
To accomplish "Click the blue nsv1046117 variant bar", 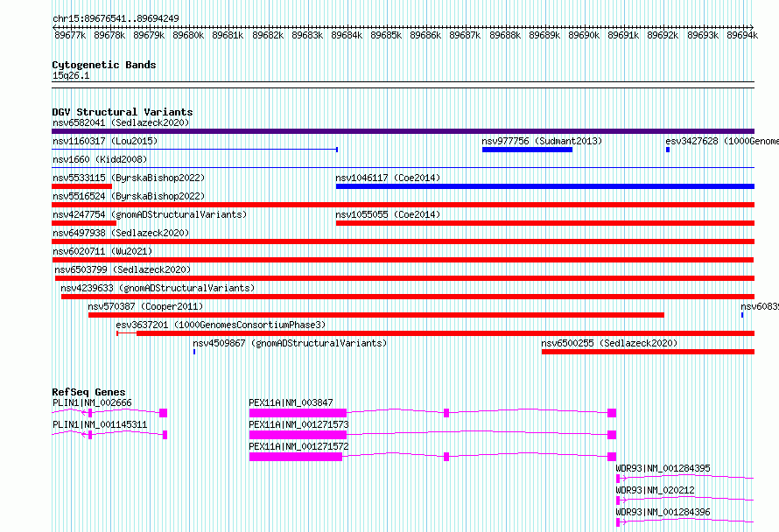I will [x=545, y=186].
